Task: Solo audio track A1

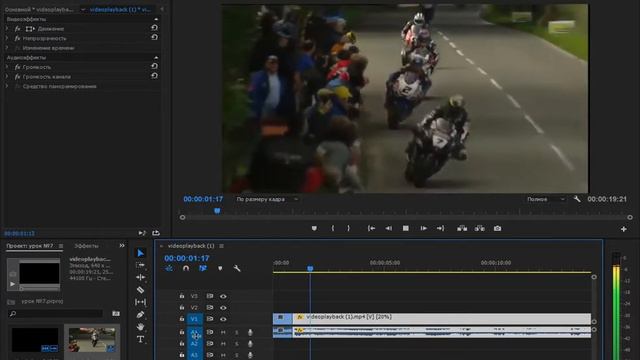Action: click(236, 332)
